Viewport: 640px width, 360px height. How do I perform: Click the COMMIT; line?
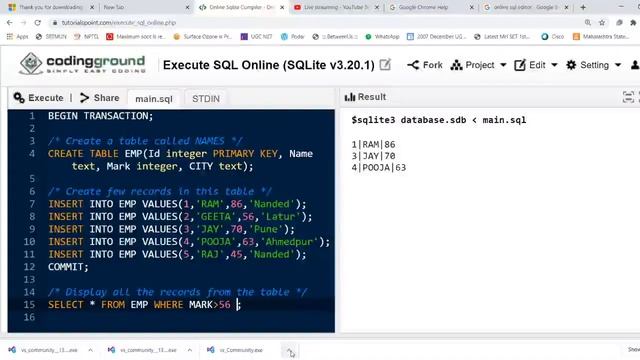[x=68, y=267]
